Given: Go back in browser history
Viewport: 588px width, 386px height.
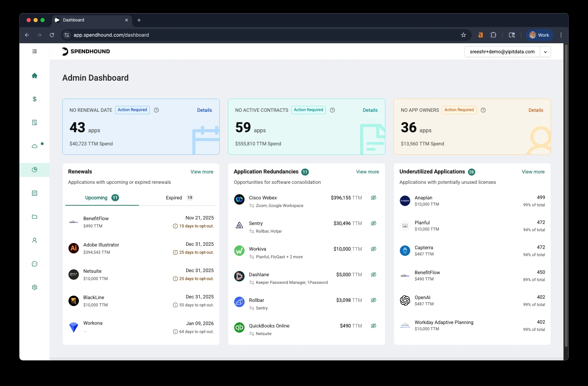Looking at the screenshot, I should tap(27, 35).
